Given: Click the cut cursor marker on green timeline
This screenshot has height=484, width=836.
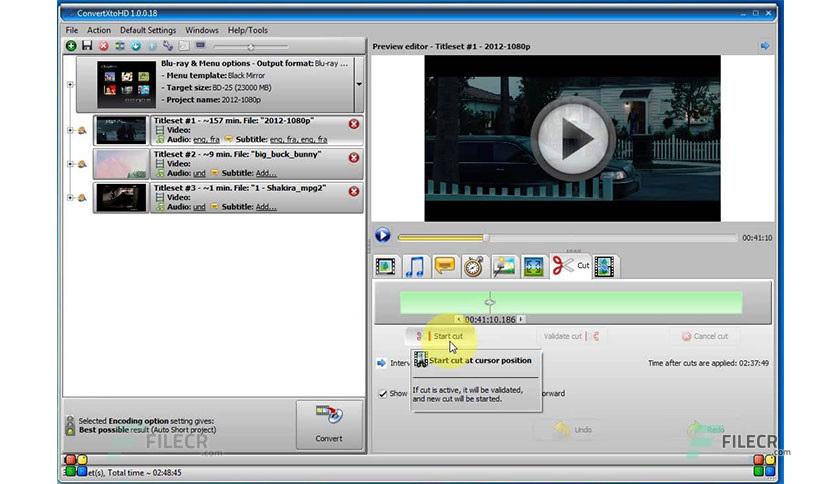Looking at the screenshot, I should pos(490,302).
